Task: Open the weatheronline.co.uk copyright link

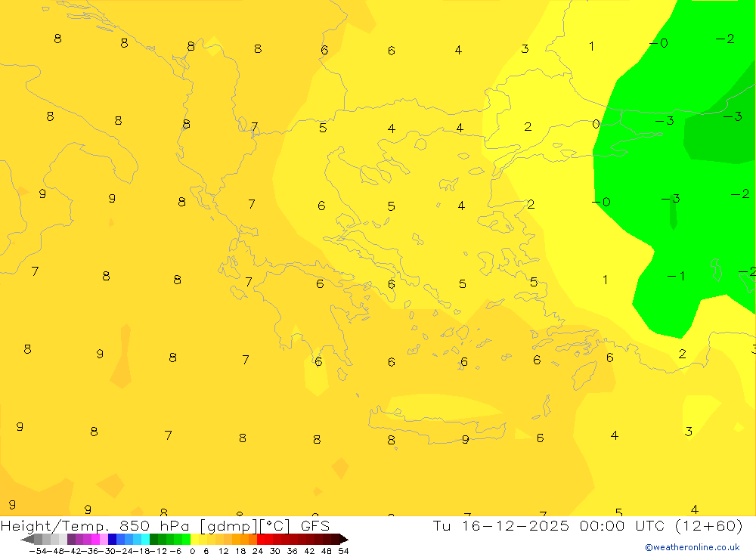Action: tap(692, 547)
